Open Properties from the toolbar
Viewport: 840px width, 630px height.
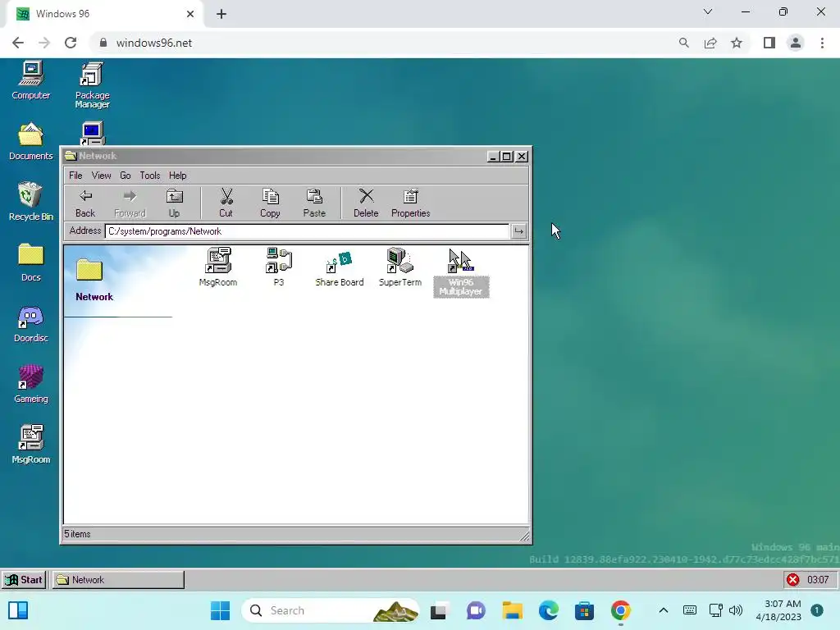coord(410,203)
